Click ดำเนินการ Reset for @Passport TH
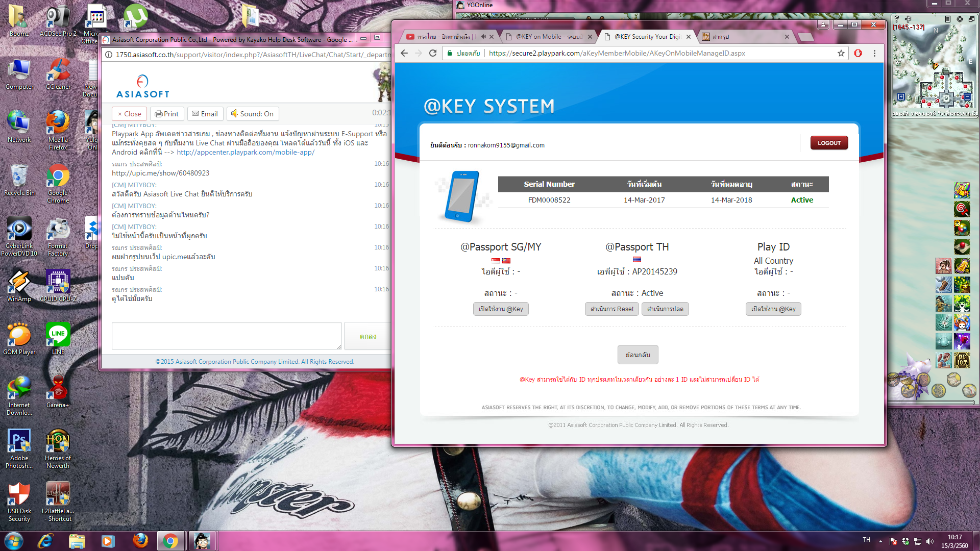 point(611,309)
